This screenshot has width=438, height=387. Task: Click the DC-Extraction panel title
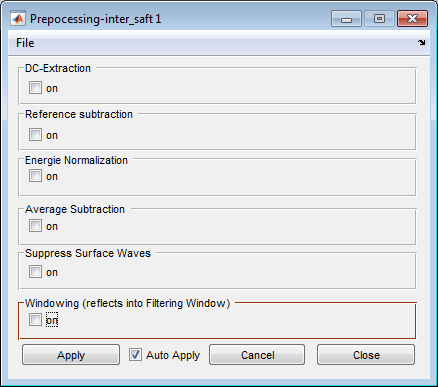pyautogui.click(x=58, y=68)
